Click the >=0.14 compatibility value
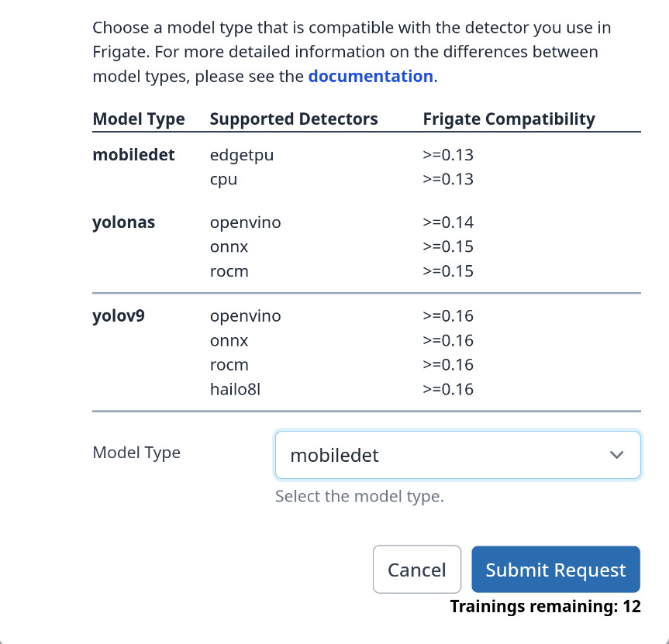Image resolution: width=669 pixels, height=644 pixels. click(x=448, y=222)
